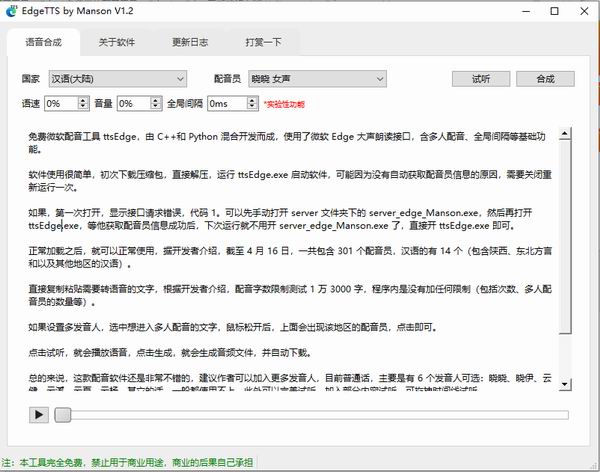Screen dimensions: 600x472
Task: Close the EdgeTTS window
Action: click(584, 11)
